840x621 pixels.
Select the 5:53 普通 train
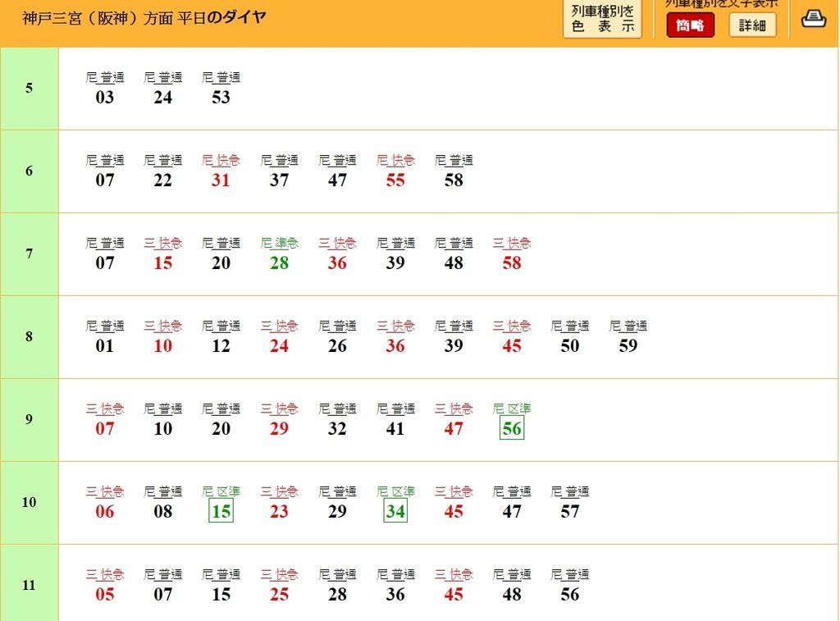point(221,98)
